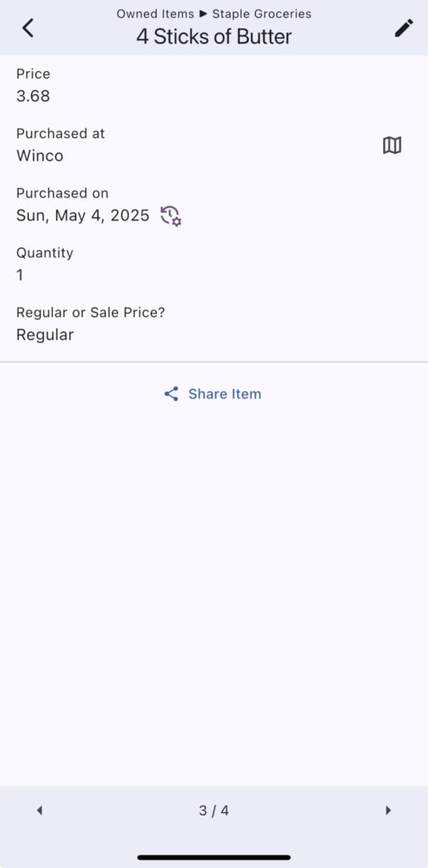Advance to the next item with the right arrow
The image size is (428, 868).
click(388, 810)
